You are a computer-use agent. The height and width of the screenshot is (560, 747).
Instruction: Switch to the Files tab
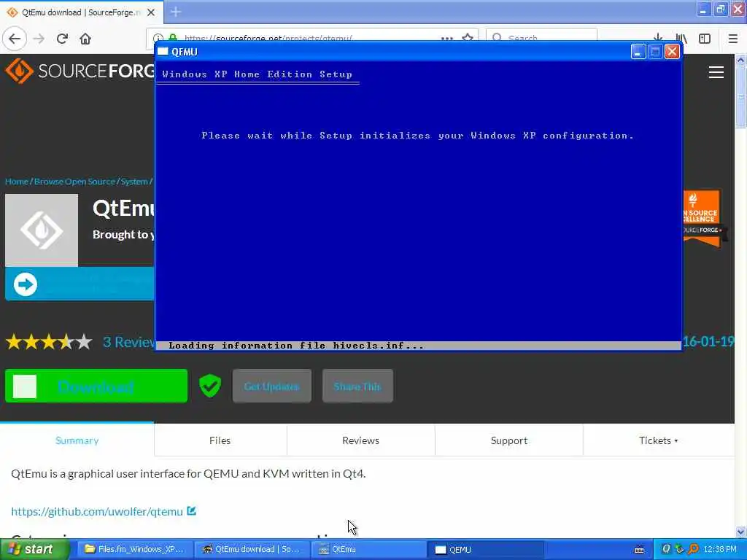[x=220, y=440]
